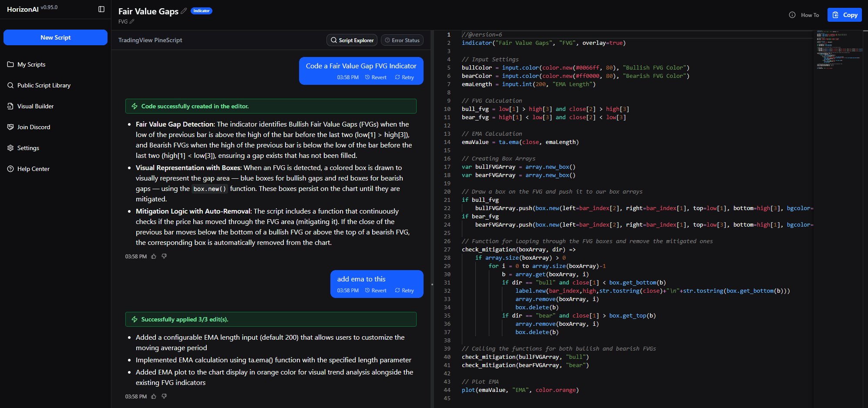Click the How To info icon
Image resolution: width=868 pixels, height=408 pixels.
pos(792,15)
